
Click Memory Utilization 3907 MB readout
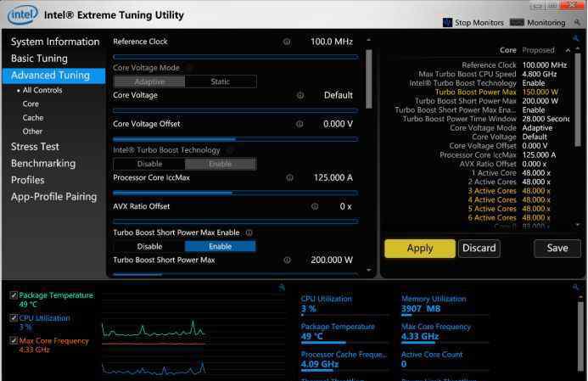click(421, 309)
